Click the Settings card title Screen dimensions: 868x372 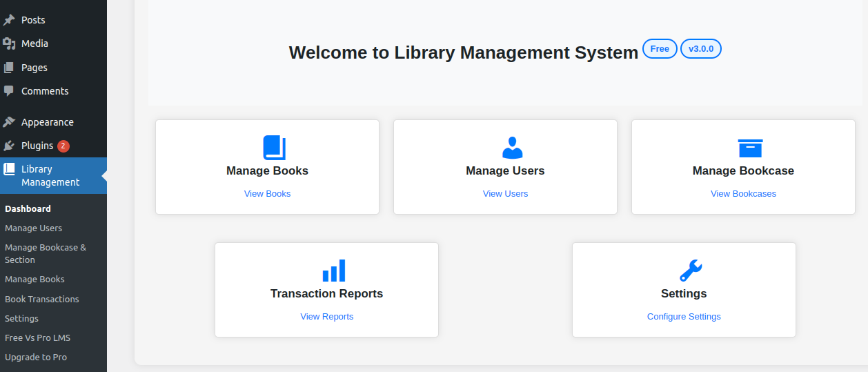[x=684, y=293]
